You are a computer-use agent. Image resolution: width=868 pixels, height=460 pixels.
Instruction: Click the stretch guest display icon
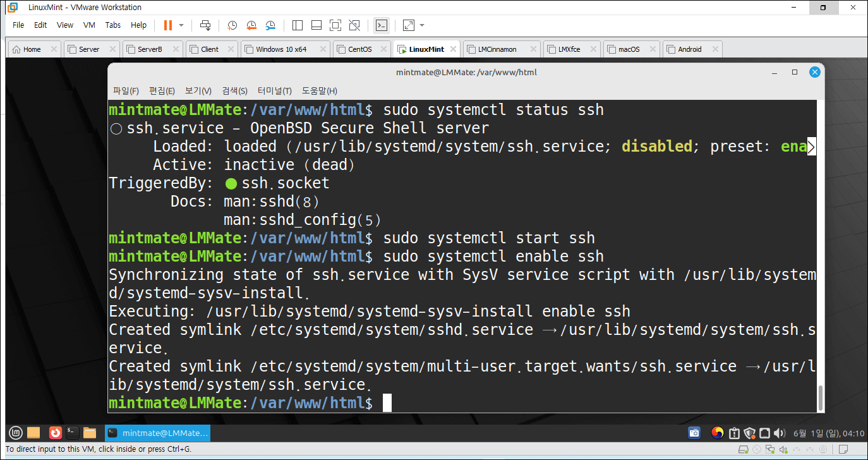pos(409,25)
